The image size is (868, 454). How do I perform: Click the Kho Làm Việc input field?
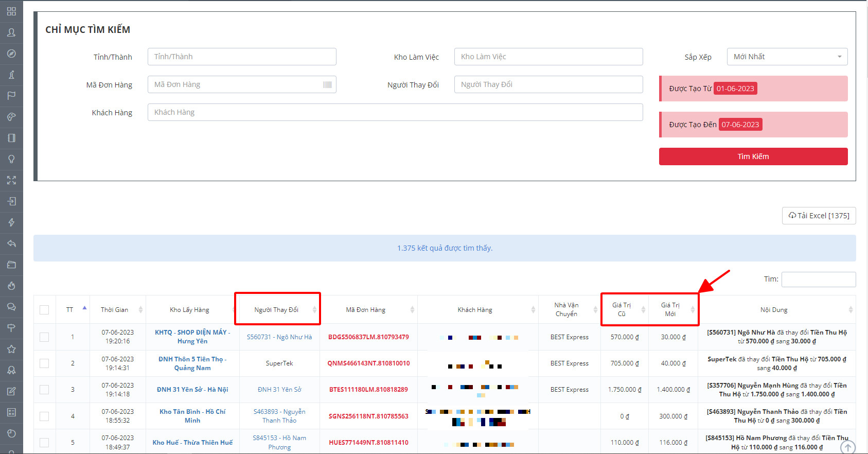click(x=548, y=57)
